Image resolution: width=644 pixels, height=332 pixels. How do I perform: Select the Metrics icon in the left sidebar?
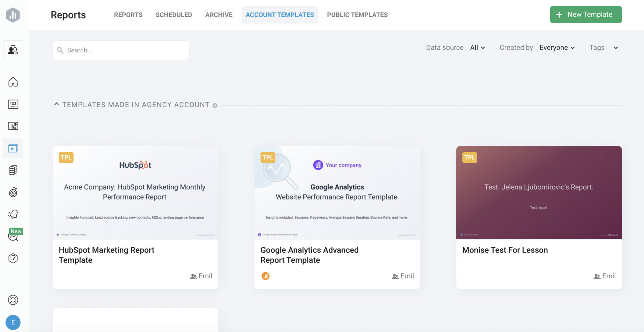point(13,104)
